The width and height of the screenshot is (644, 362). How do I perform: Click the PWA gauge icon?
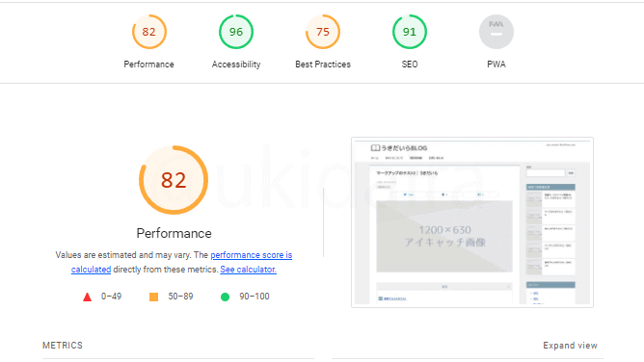(x=496, y=32)
